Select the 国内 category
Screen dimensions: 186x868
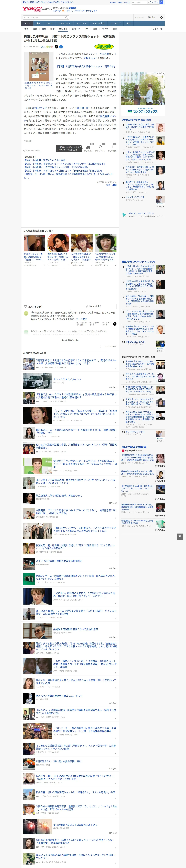[35, 29]
